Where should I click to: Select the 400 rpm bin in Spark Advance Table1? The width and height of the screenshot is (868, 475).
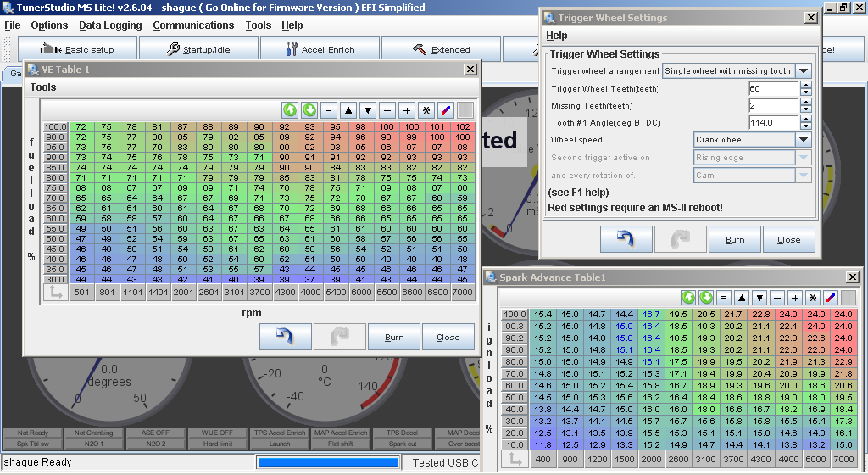(x=542, y=459)
